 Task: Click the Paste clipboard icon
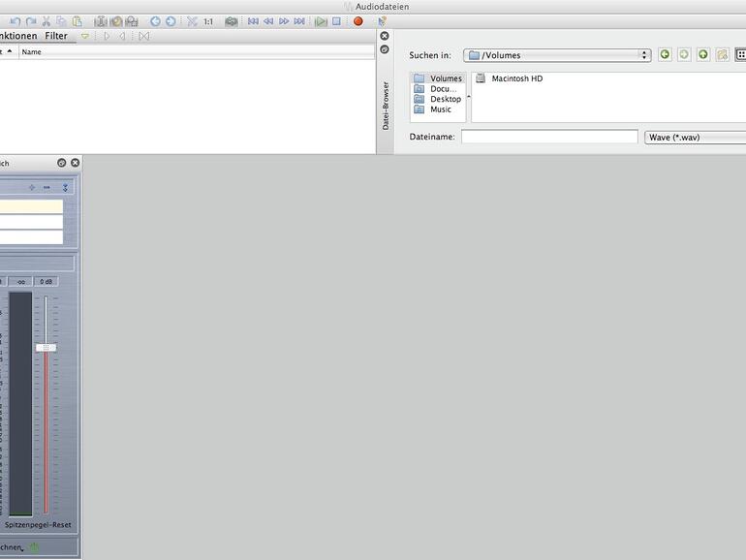pyautogui.click(x=77, y=21)
